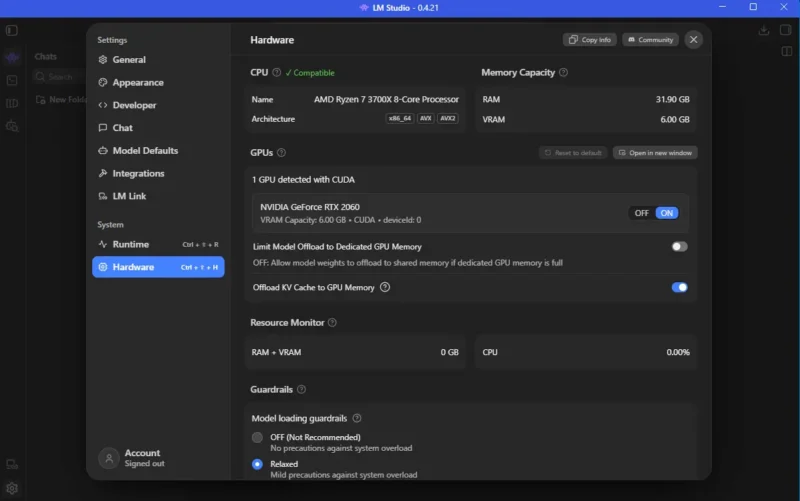Click Copy Info button
This screenshot has width=800, height=501.
coord(589,40)
